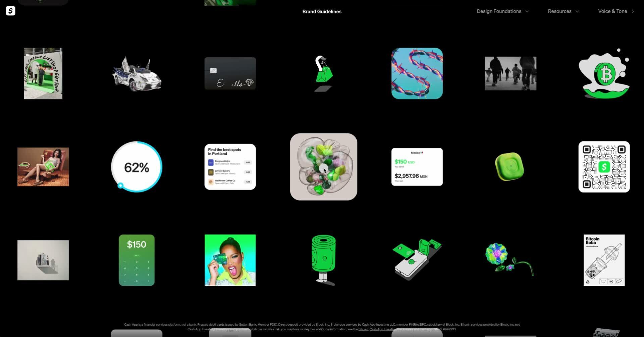Open the Brand Guidelines title link

pos(322,11)
